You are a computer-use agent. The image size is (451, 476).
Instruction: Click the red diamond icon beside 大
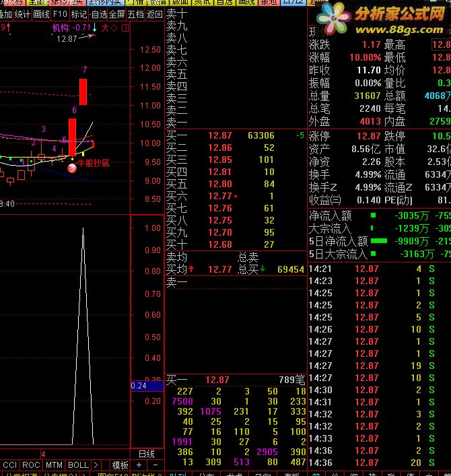click(x=114, y=28)
